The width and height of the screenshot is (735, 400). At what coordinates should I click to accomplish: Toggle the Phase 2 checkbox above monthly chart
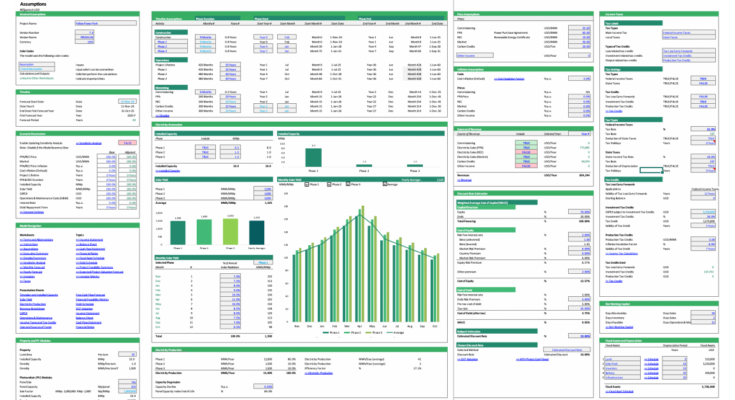pos(329,184)
